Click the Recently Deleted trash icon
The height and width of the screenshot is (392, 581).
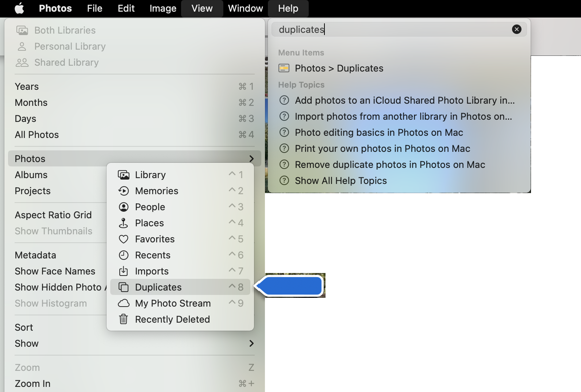124,319
